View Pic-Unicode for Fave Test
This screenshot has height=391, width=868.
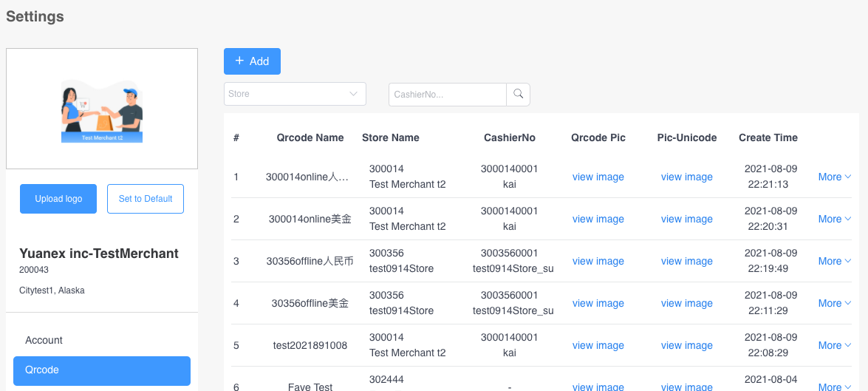click(687, 387)
